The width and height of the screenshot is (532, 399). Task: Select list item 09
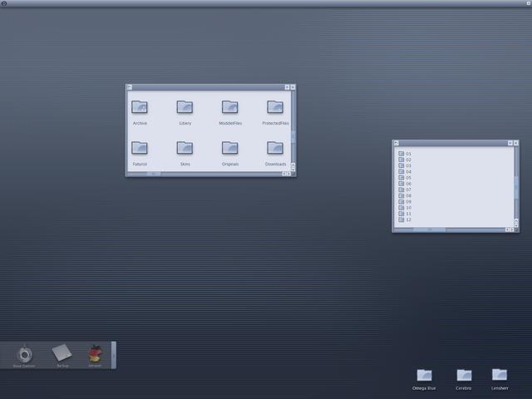[x=405, y=202]
